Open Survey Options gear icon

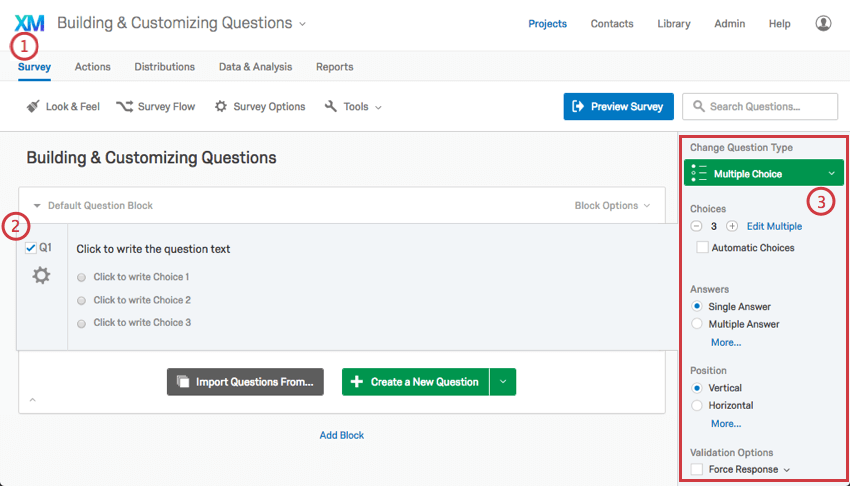point(221,106)
